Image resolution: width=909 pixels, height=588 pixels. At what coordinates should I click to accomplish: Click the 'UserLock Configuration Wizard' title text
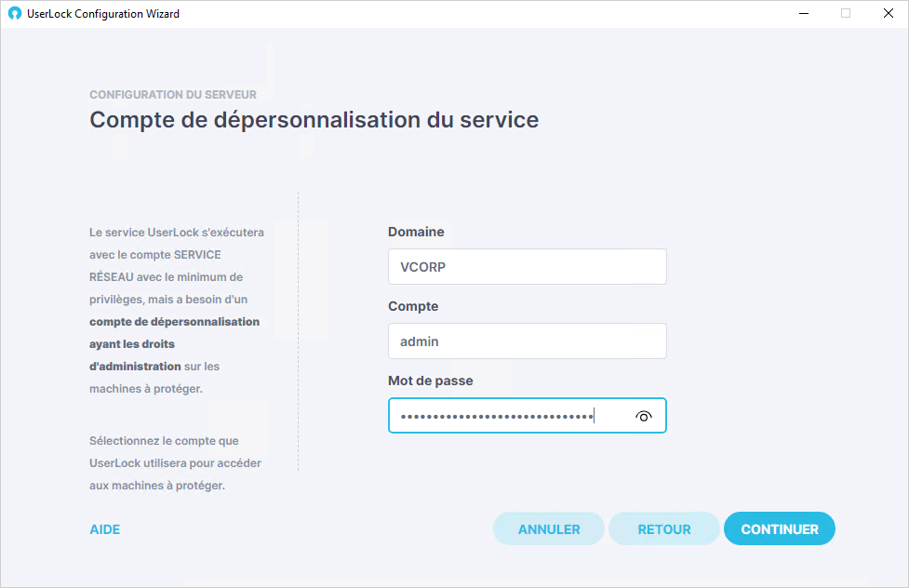[x=103, y=13]
